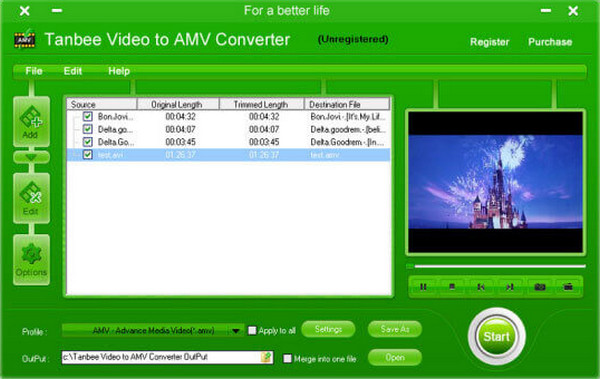Click the Save As button
This screenshot has width=600, height=379.
pos(395,329)
